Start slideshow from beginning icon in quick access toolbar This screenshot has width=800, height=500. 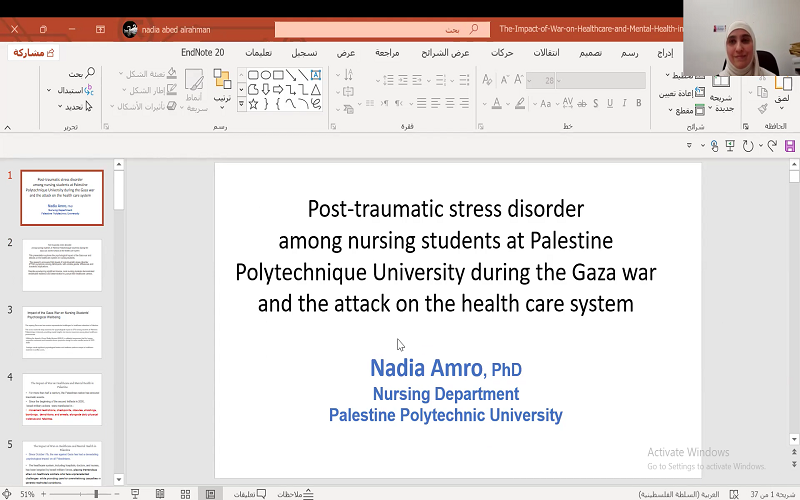[729, 146]
